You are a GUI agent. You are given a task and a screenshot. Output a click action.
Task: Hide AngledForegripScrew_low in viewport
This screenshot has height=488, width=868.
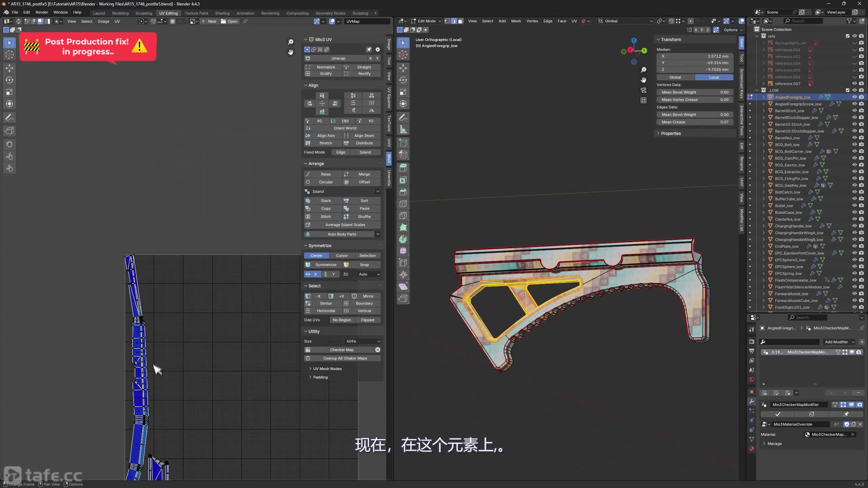pyautogui.click(x=854, y=104)
